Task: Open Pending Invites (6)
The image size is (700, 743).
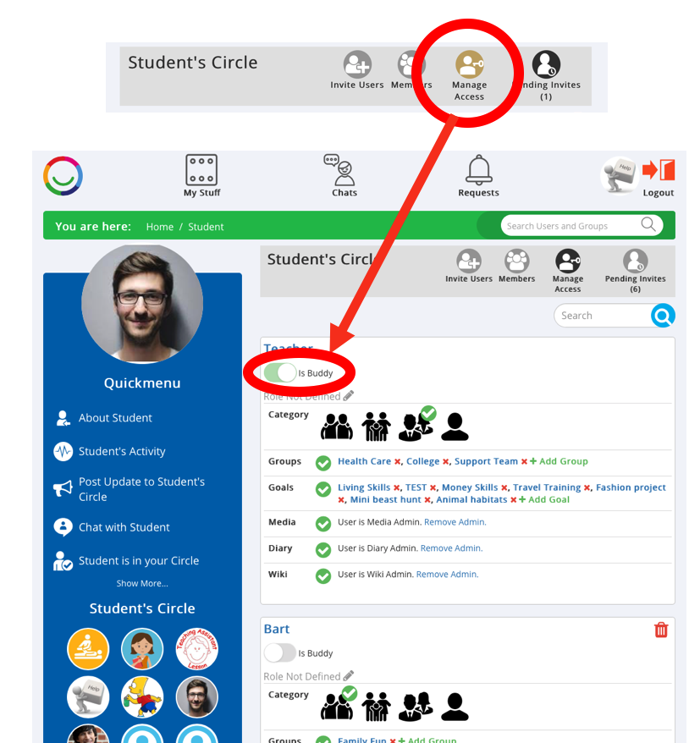Action: click(635, 271)
